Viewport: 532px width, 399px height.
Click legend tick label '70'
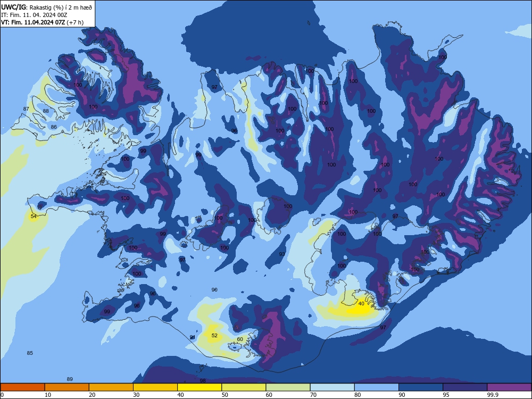click(313, 395)
